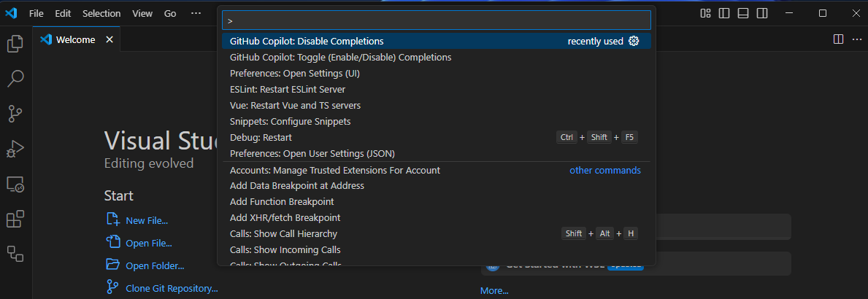Select Snippets: Configure Snippets
Image resolution: width=868 pixels, height=299 pixels.
pos(437,121)
